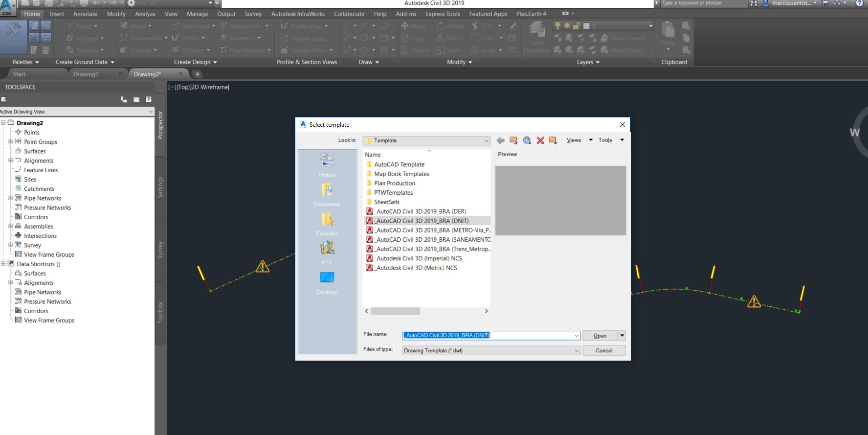This screenshot has height=435, width=868.
Task: Expand the Pipe Networks tree node
Action: pyautogui.click(x=11, y=198)
